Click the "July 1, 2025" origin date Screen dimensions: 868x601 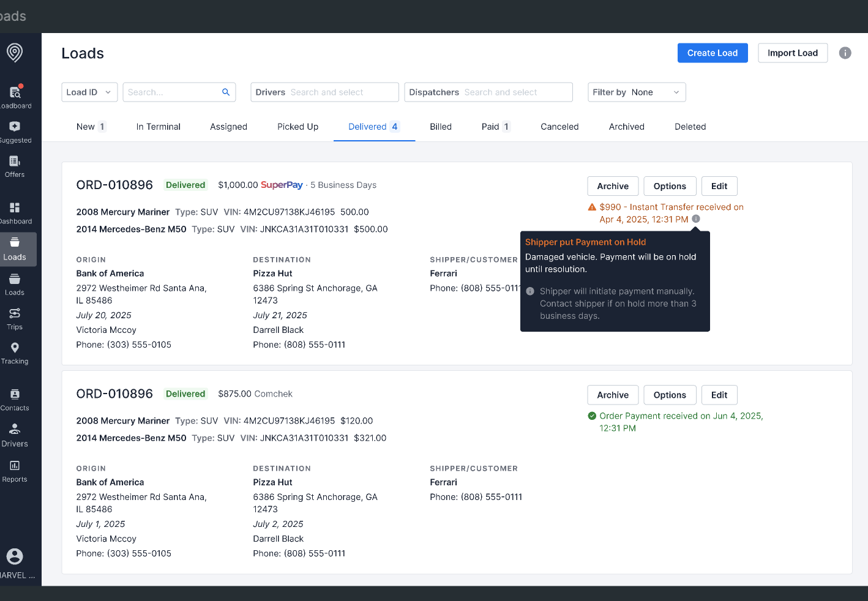100,524
